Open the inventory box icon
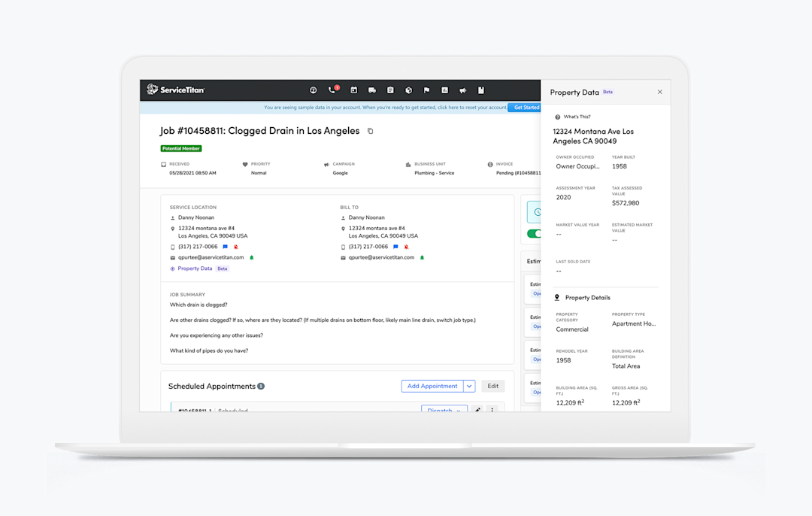Screen dimensions: 812x516 click(x=408, y=90)
